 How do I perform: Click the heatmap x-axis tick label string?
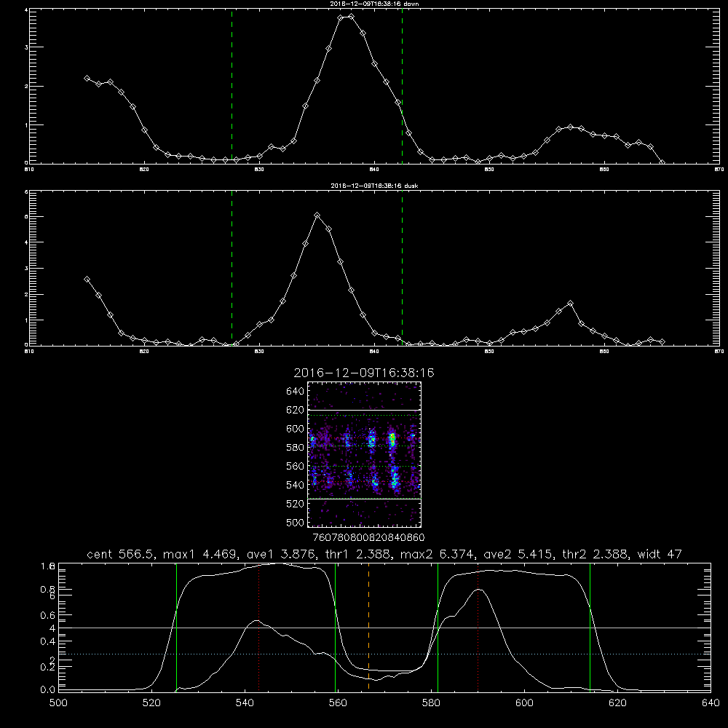(x=368, y=537)
